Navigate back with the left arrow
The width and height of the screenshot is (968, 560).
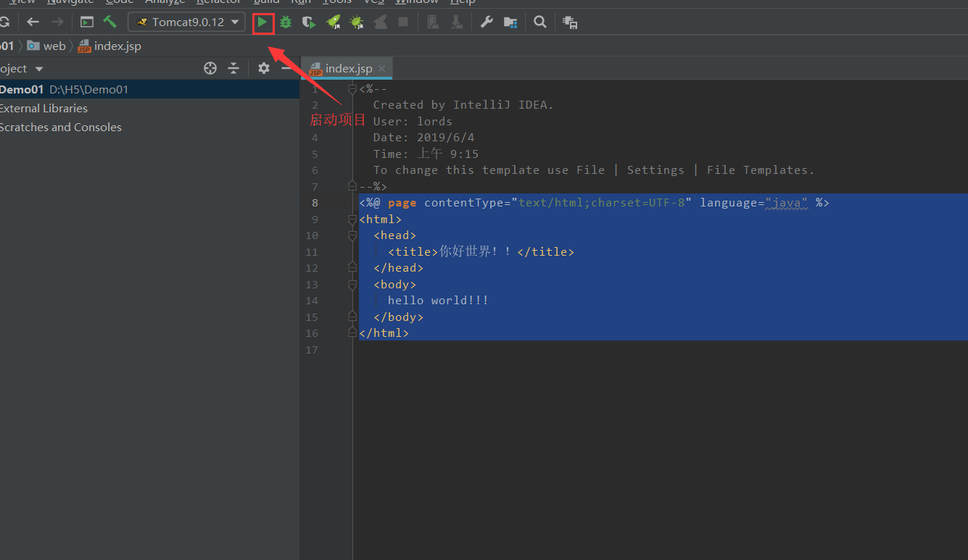tap(33, 22)
